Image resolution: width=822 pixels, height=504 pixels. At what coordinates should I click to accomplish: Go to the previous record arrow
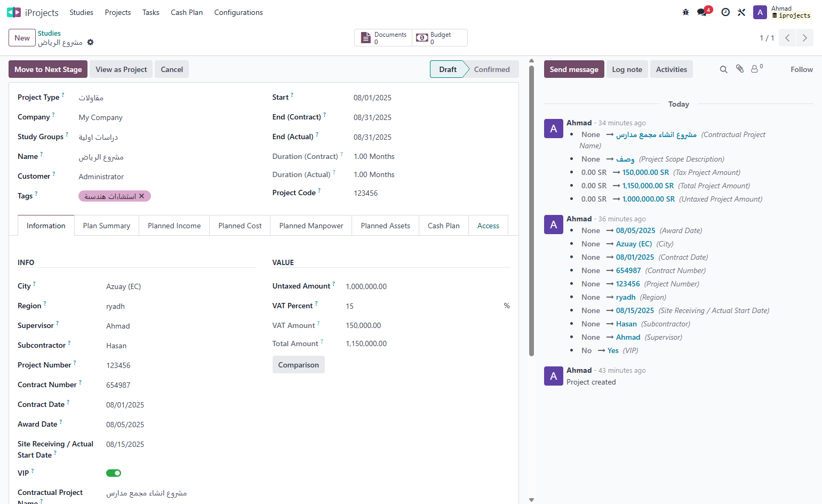[787, 38]
